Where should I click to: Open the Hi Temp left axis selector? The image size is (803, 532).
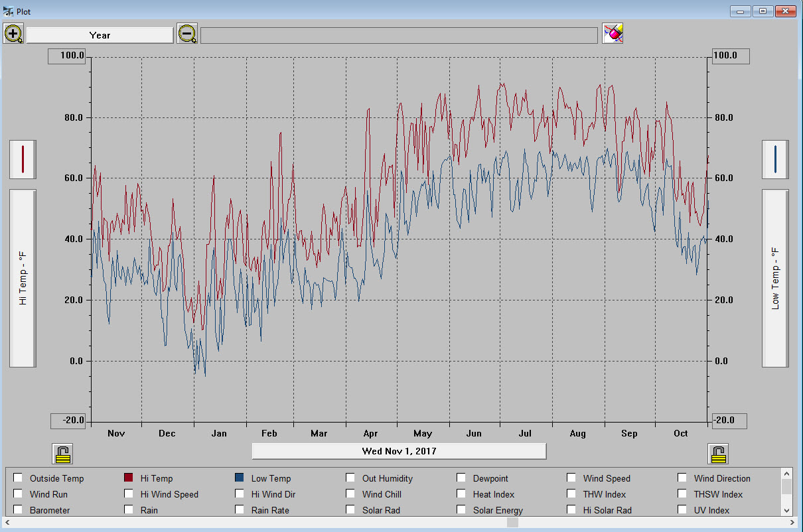pyautogui.click(x=23, y=278)
